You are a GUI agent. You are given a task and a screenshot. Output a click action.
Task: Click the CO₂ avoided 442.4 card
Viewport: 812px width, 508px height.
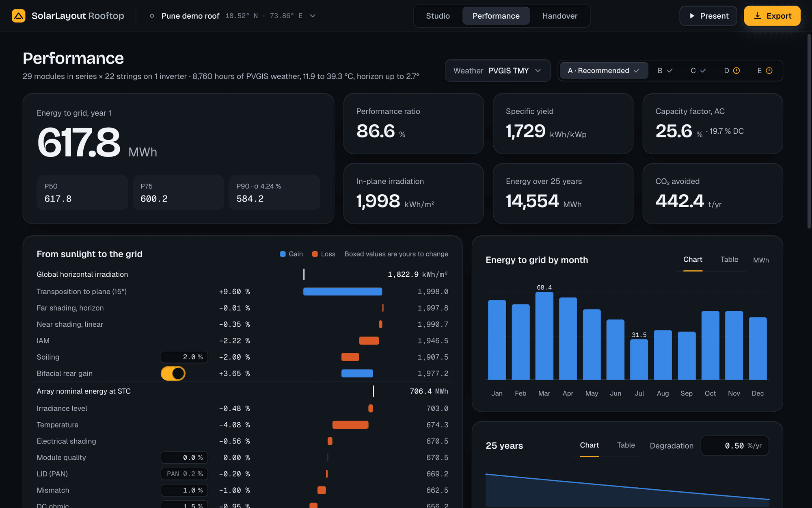(713, 193)
